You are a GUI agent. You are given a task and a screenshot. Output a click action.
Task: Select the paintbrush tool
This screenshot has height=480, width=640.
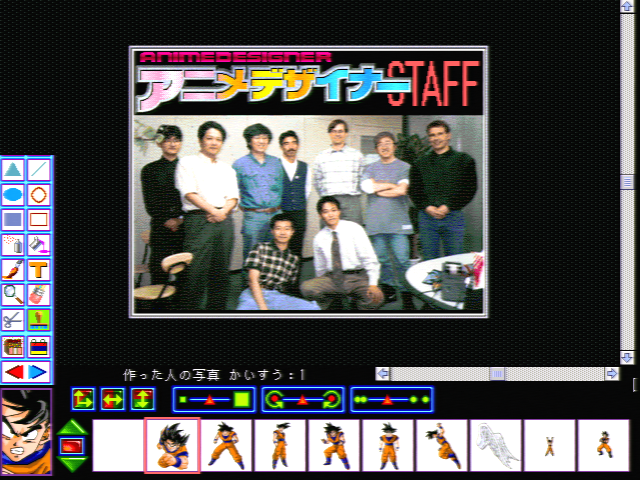(13, 269)
